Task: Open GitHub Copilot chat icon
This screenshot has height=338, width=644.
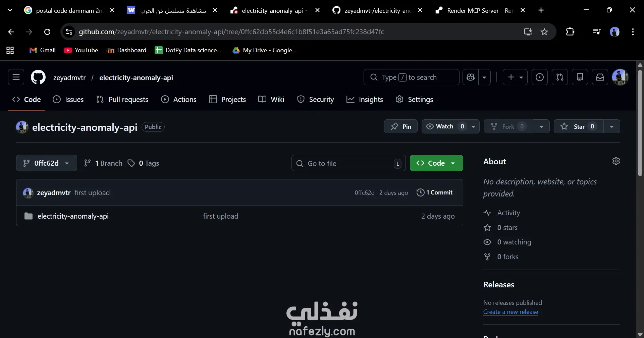Action: 471,77
